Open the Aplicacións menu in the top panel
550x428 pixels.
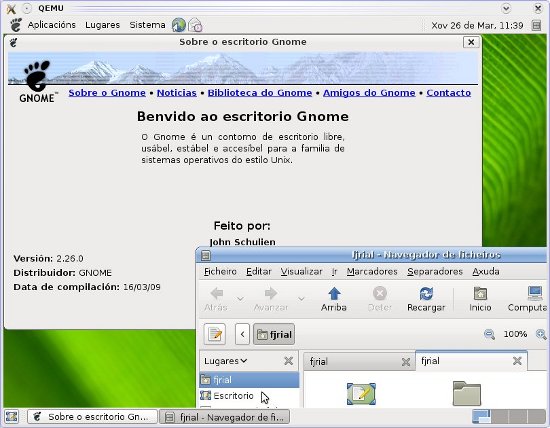[52, 25]
